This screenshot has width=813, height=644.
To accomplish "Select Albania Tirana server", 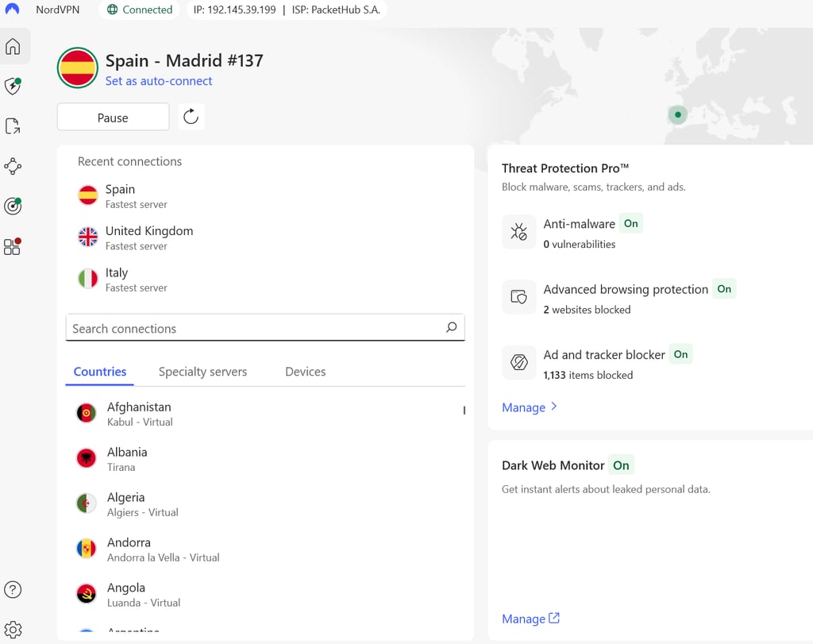I will [x=265, y=459].
